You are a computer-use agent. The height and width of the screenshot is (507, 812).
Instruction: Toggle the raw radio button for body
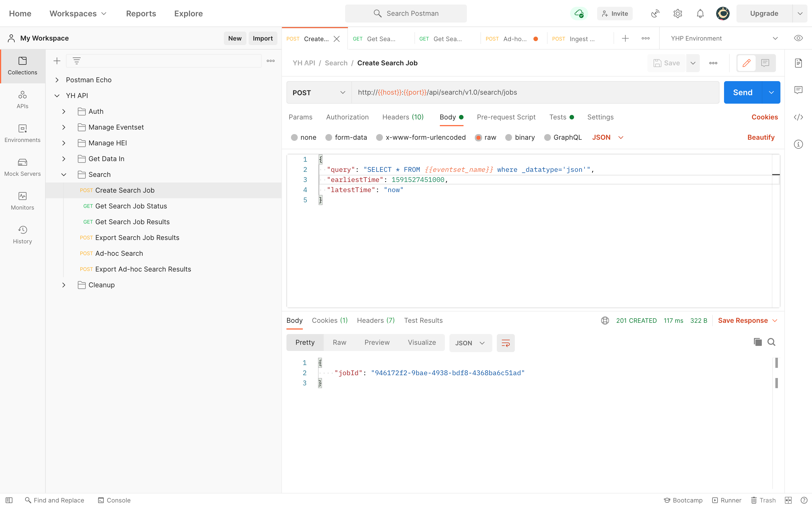479,137
